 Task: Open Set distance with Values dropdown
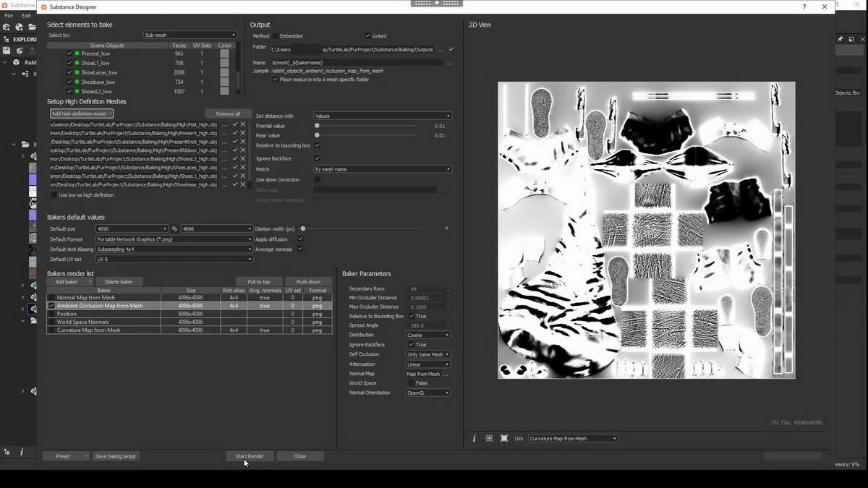(383, 116)
